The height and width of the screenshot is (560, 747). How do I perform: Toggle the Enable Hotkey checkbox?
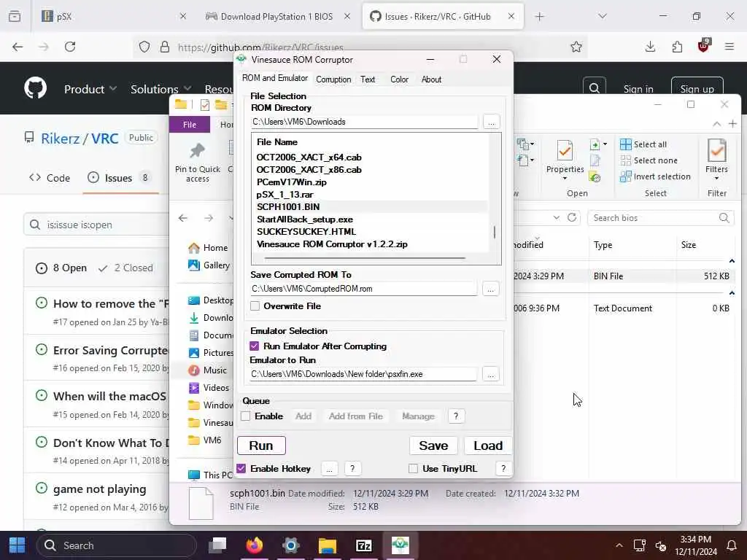tap(241, 468)
